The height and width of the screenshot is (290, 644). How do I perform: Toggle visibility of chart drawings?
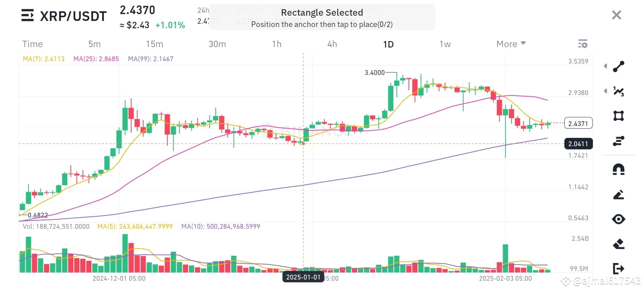tap(619, 219)
